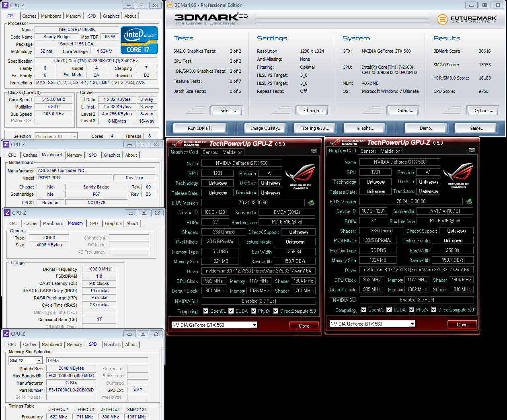Open Graphs in 3DMark06
Screen dimensions: 507x420
365,128
